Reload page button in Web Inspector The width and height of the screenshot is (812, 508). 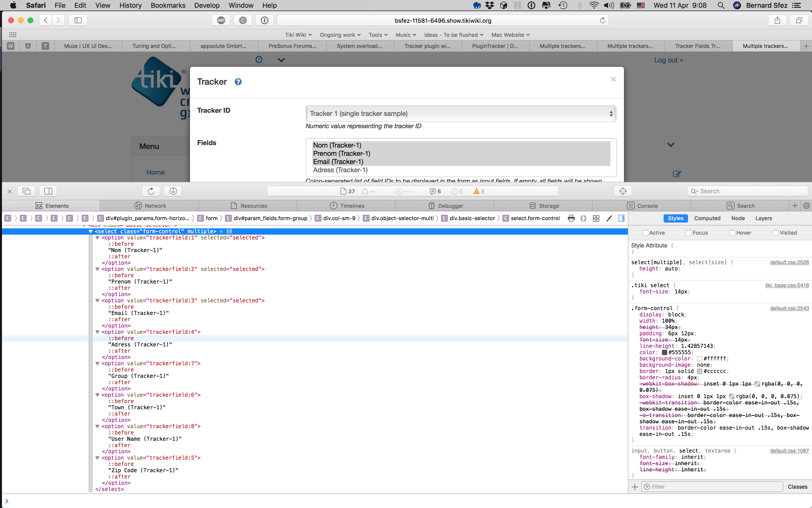click(x=151, y=191)
